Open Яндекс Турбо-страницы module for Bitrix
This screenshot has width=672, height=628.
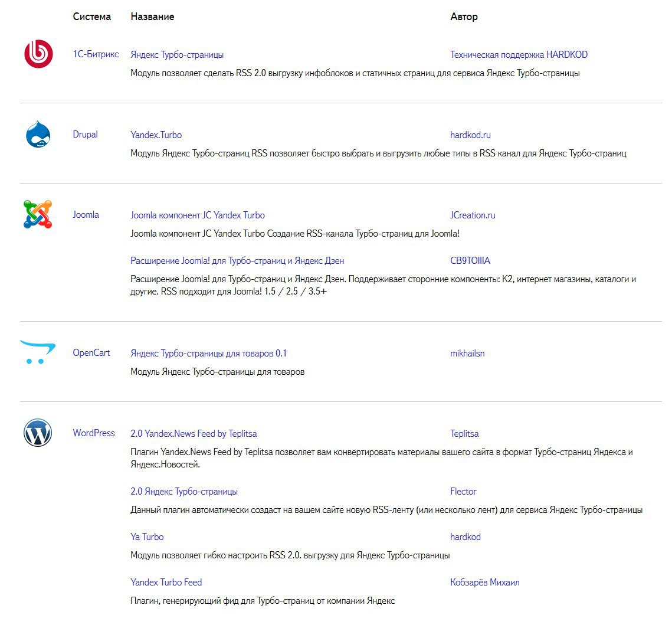pyautogui.click(x=177, y=55)
